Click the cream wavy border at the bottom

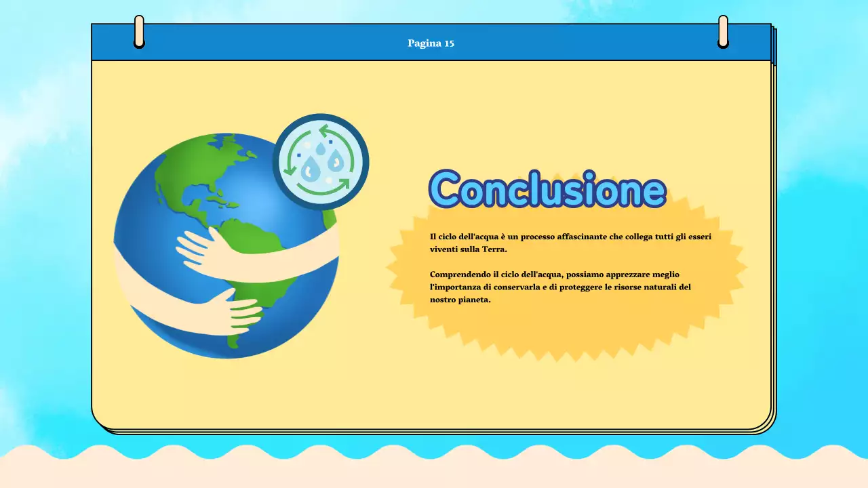tap(434, 468)
